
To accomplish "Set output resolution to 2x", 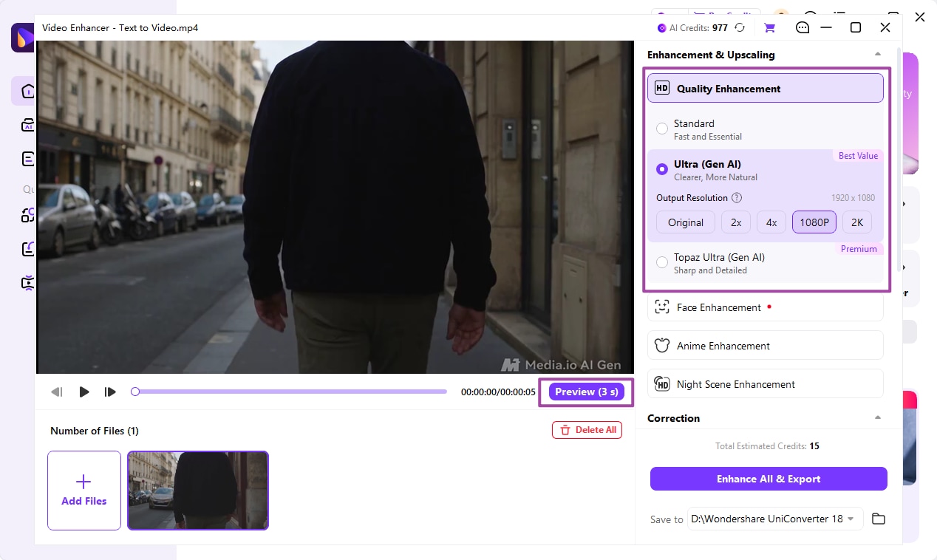I will point(736,222).
